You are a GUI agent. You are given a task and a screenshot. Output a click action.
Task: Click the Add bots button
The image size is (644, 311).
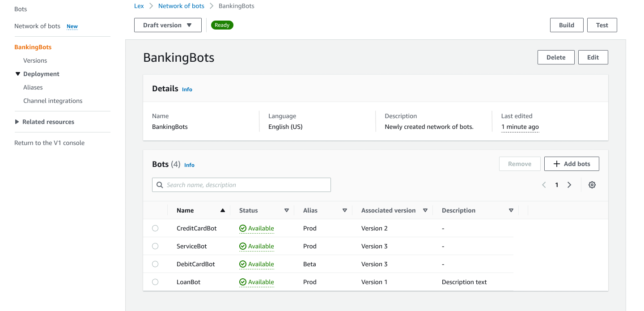click(572, 164)
